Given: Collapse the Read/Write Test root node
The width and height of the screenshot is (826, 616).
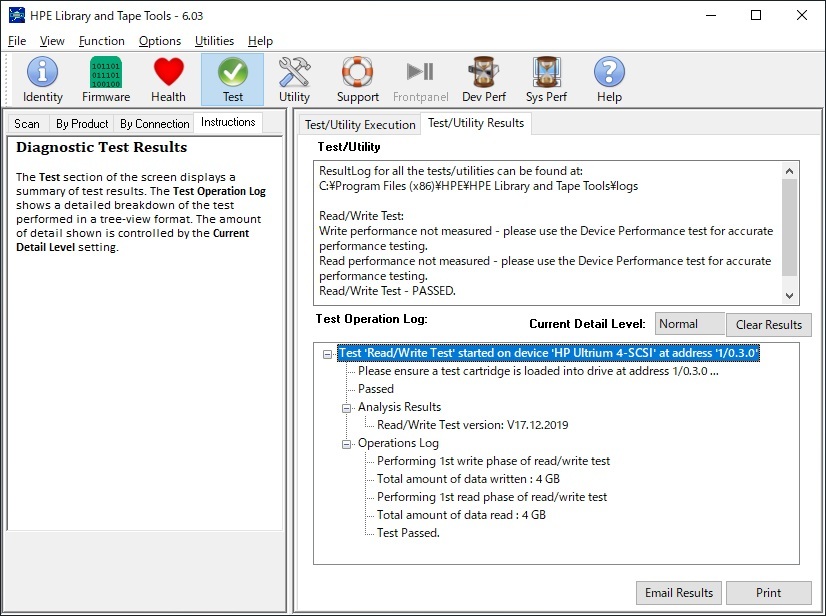Looking at the screenshot, I should point(328,354).
